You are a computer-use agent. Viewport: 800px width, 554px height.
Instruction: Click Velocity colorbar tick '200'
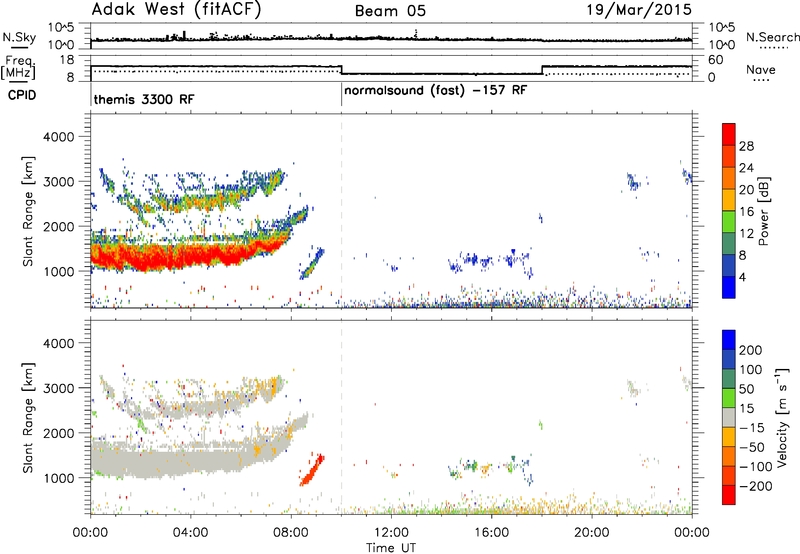(751, 350)
